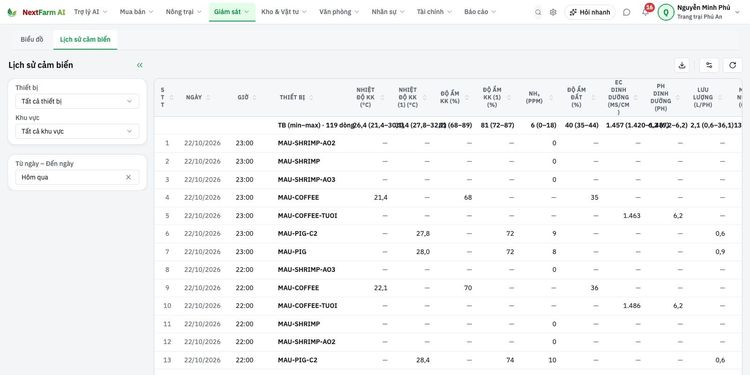Expand the Giám sát menu

click(x=232, y=12)
